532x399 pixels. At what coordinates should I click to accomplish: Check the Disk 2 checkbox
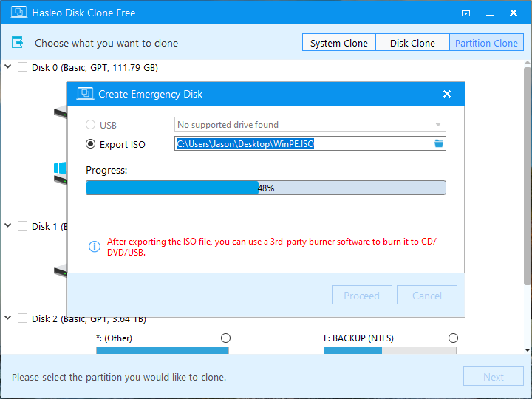pos(22,318)
